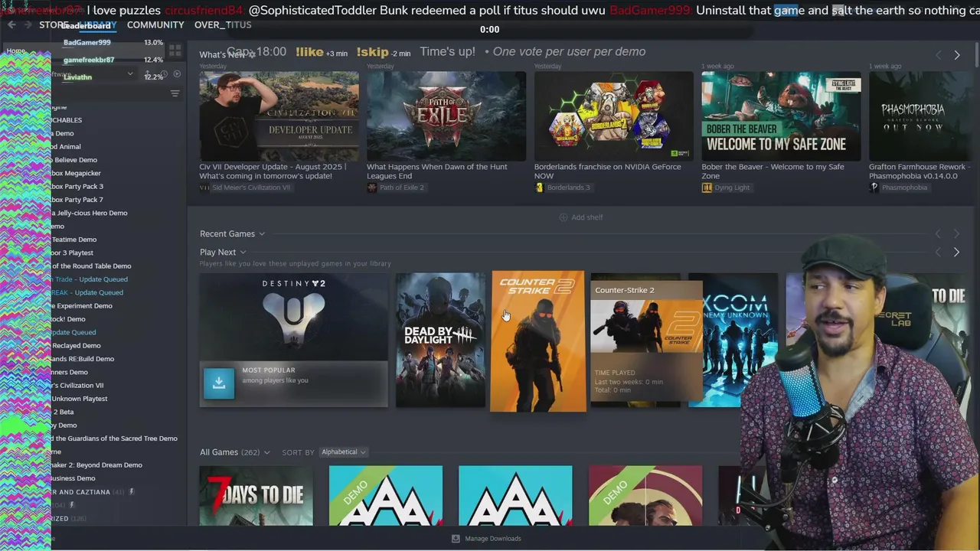Go to library Home
This screenshot has height=551, width=980.
pos(16,51)
